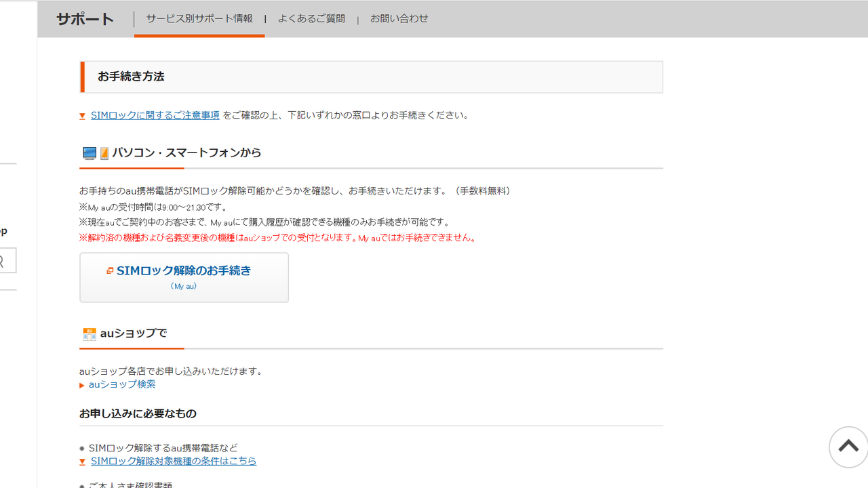
Task: Click the SIMロック解除するau携帯電話など bullet
Action: click(x=163, y=448)
